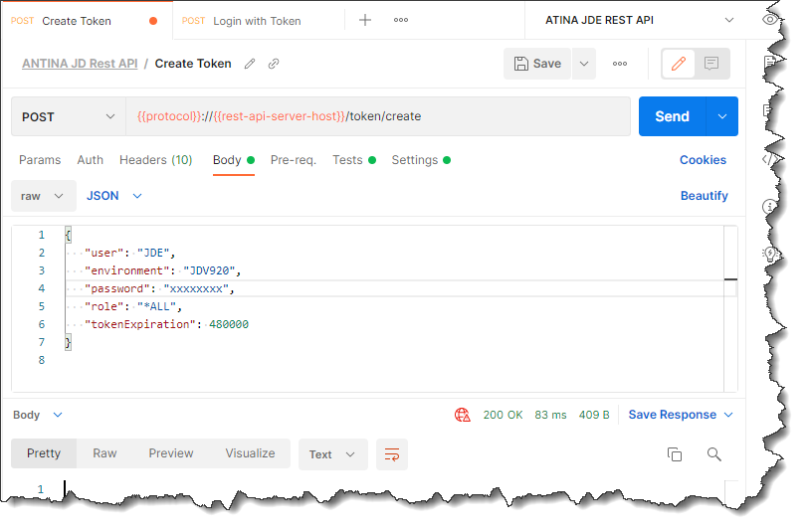This screenshot has height=532, width=809.
Task: Open the Headers (10) tab
Action: tap(156, 160)
